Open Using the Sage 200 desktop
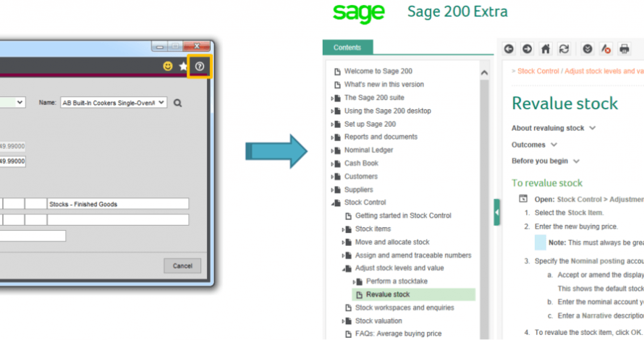 388,111
